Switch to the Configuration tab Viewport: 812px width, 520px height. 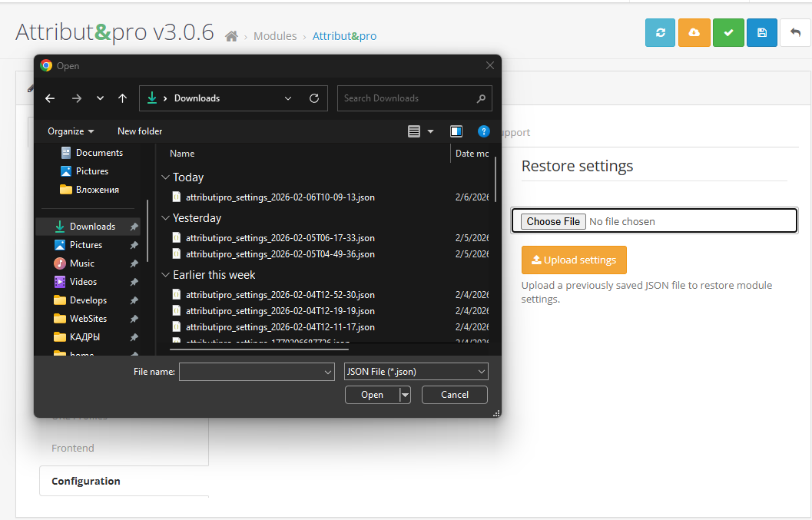coord(85,481)
